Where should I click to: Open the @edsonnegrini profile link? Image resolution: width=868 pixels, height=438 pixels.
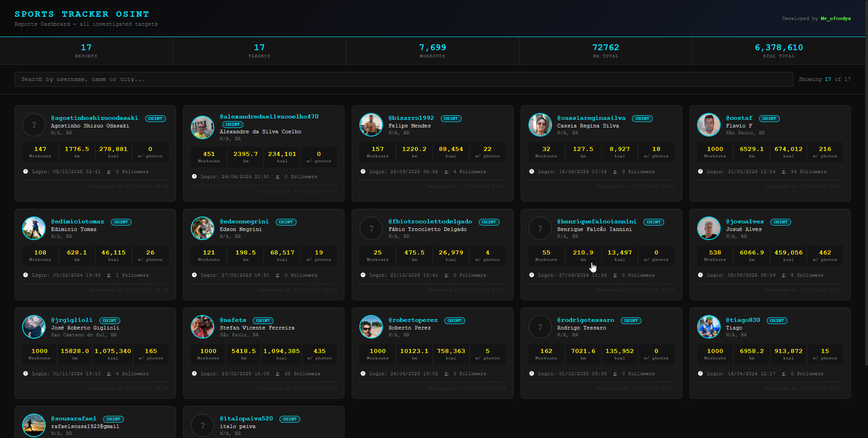tap(244, 221)
